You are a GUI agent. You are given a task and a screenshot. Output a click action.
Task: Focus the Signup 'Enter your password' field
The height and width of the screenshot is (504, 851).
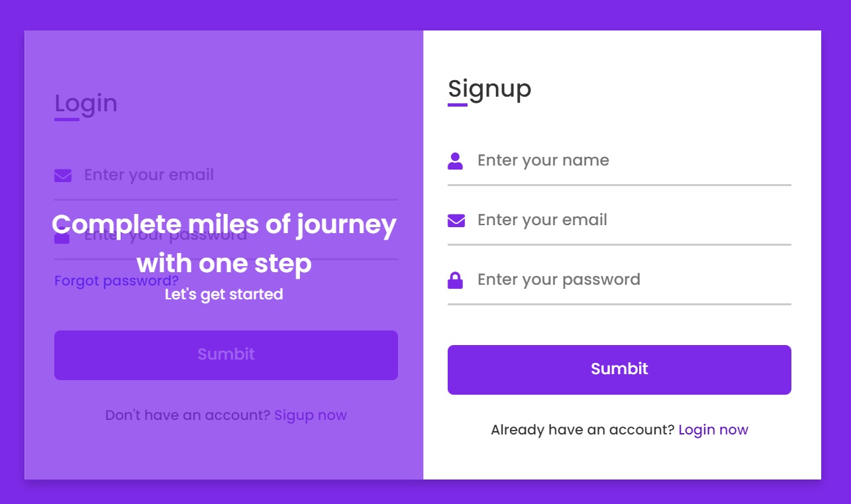pyautogui.click(x=619, y=280)
